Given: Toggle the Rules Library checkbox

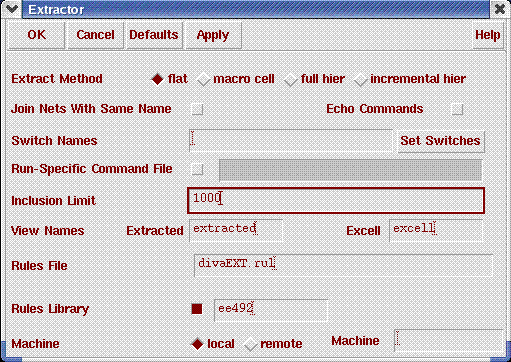Looking at the screenshot, I should pos(197,309).
